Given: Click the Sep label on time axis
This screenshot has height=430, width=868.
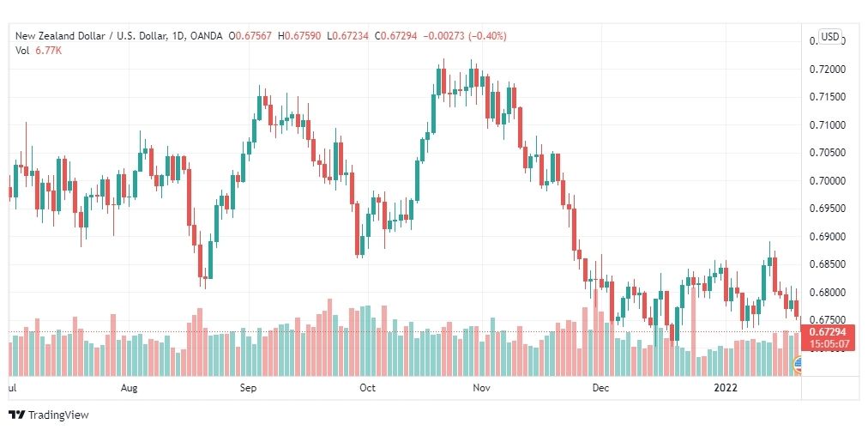Looking at the screenshot, I should pos(248,387).
